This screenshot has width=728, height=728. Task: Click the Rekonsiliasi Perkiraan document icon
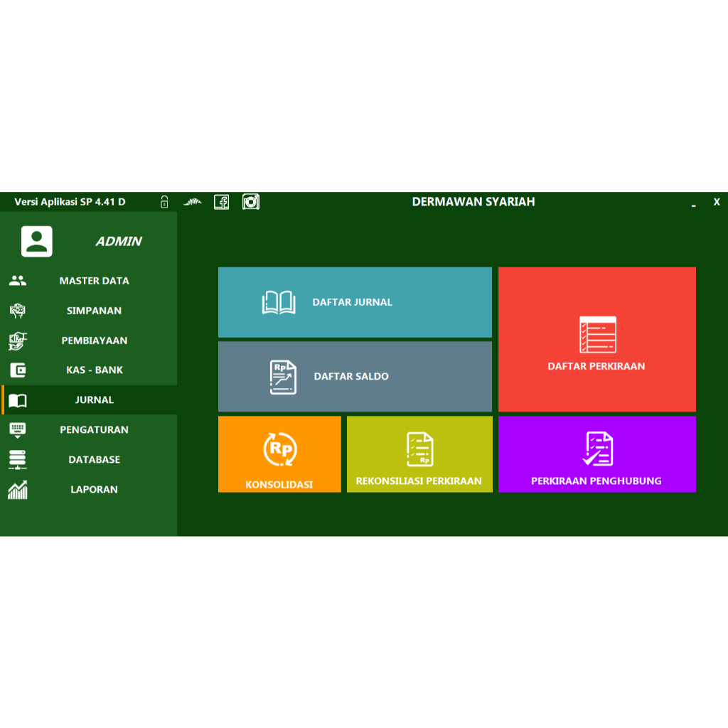click(x=419, y=449)
